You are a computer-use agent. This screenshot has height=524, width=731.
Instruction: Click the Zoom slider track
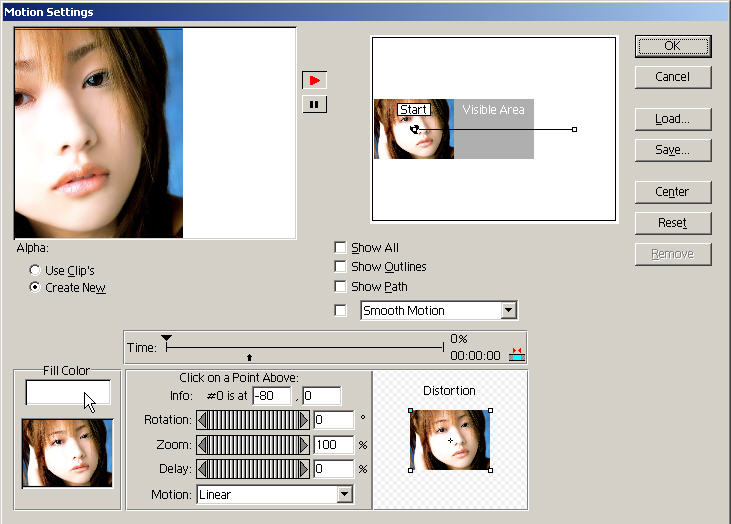[253, 445]
